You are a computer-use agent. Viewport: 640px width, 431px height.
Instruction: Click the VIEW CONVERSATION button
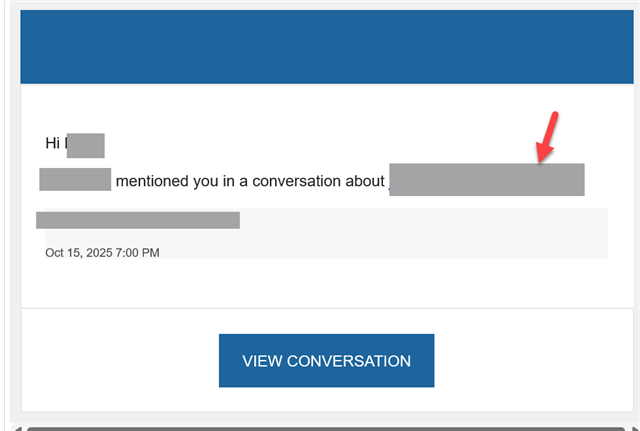coord(326,361)
